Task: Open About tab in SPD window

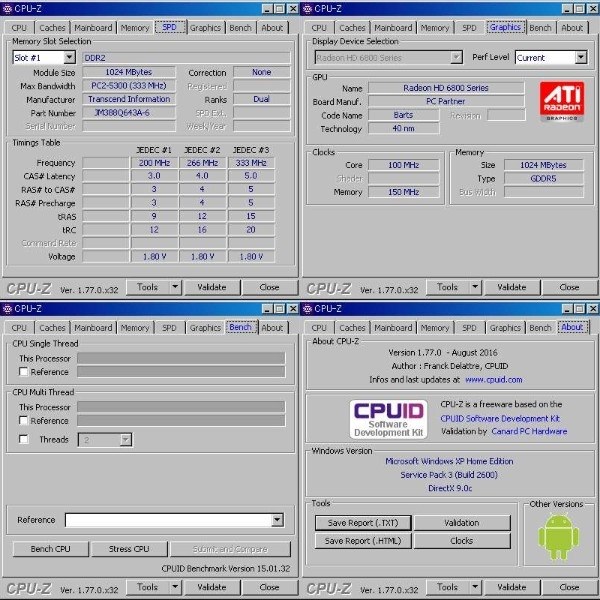Action: click(272, 28)
